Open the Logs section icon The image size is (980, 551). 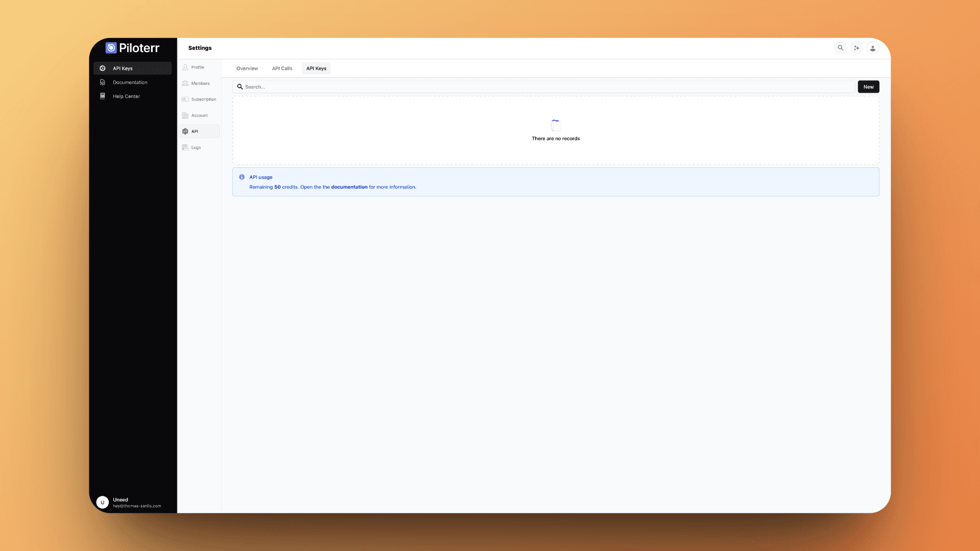(x=185, y=147)
